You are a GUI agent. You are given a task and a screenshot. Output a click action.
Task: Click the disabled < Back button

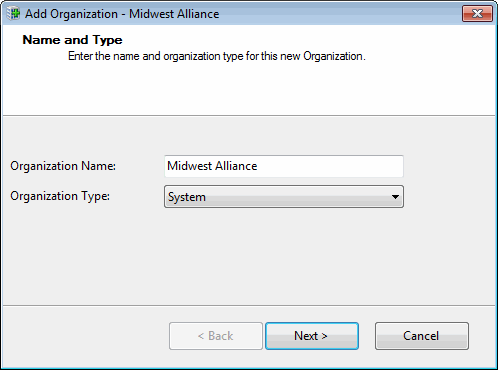tap(216, 336)
